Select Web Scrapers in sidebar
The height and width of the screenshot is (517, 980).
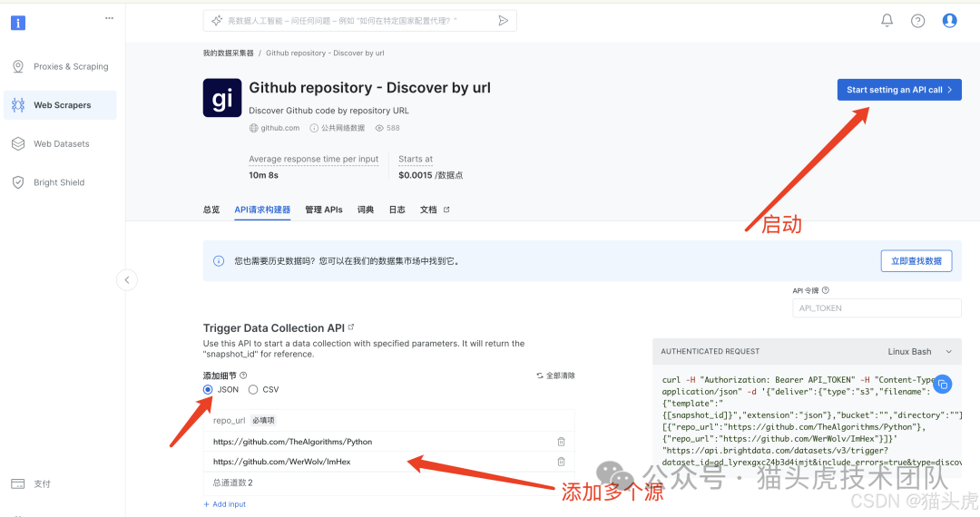pos(60,105)
